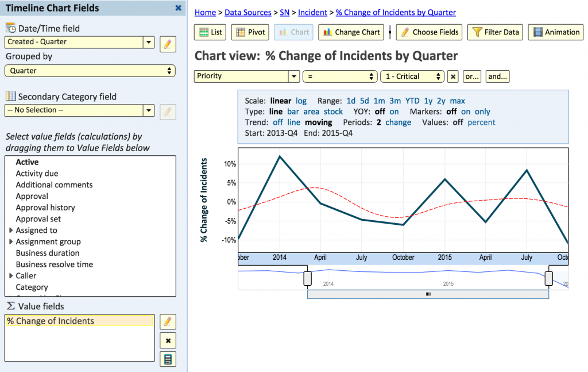
Task: Switch to List view
Action: [210, 32]
